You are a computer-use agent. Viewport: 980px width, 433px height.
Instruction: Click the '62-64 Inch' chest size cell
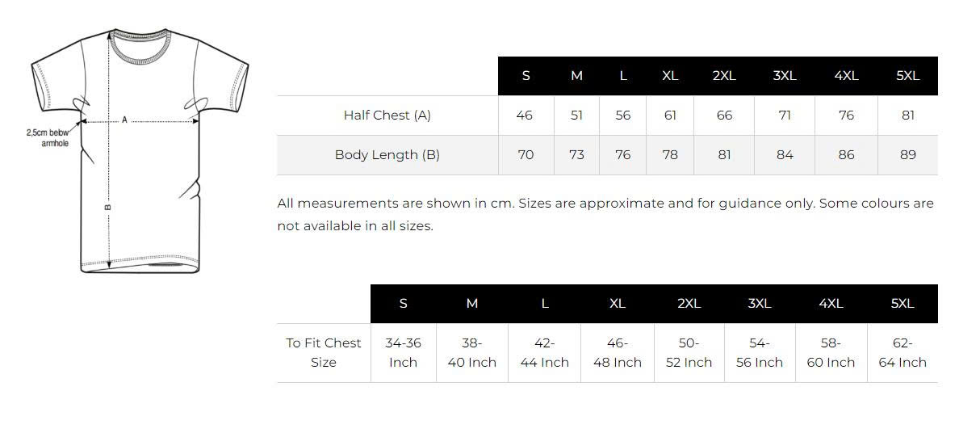point(902,353)
